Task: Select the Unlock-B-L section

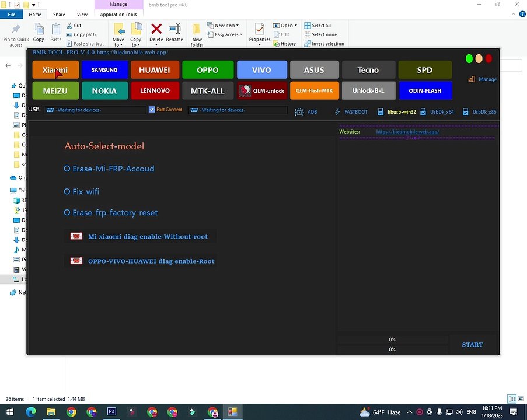Action: click(x=368, y=90)
